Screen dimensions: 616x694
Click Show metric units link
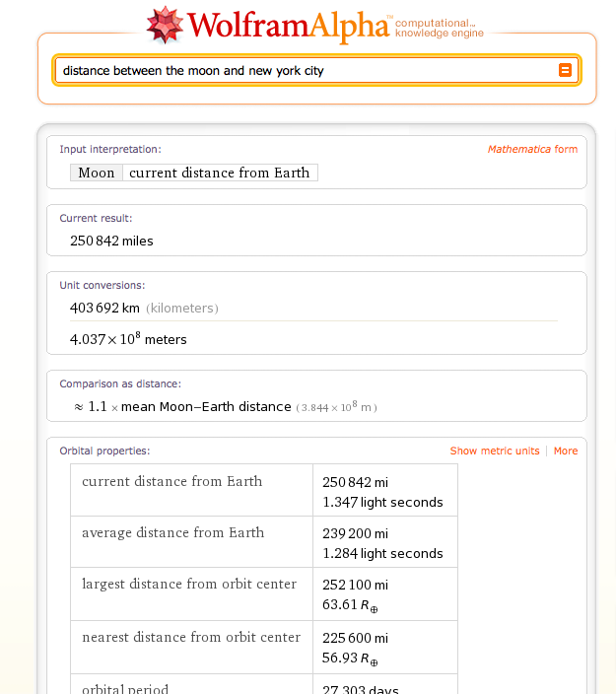coord(495,451)
